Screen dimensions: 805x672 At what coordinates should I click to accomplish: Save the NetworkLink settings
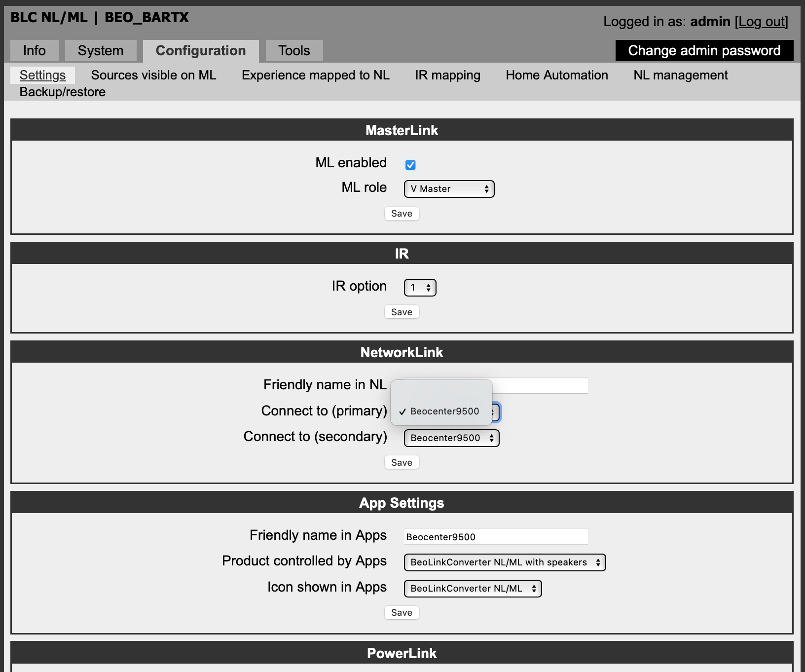[402, 463]
